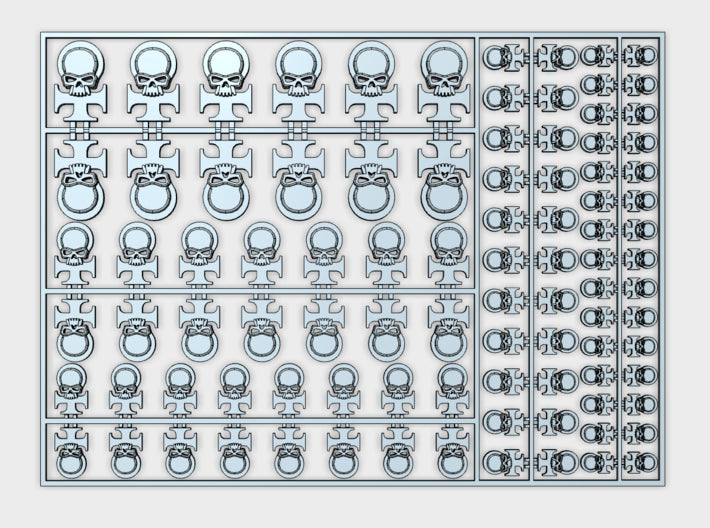Image resolution: width=710 pixels, height=528 pixels.
Task: Pick the last small inverted skull in bottom-left row
Action: click(450, 455)
